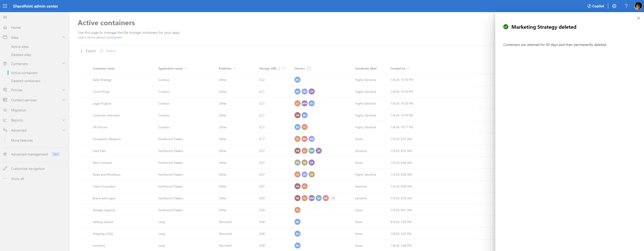This screenshot has width=644, height=251.
Task: Click the Export download arrow icon
Action: click(x=81, y=51)
